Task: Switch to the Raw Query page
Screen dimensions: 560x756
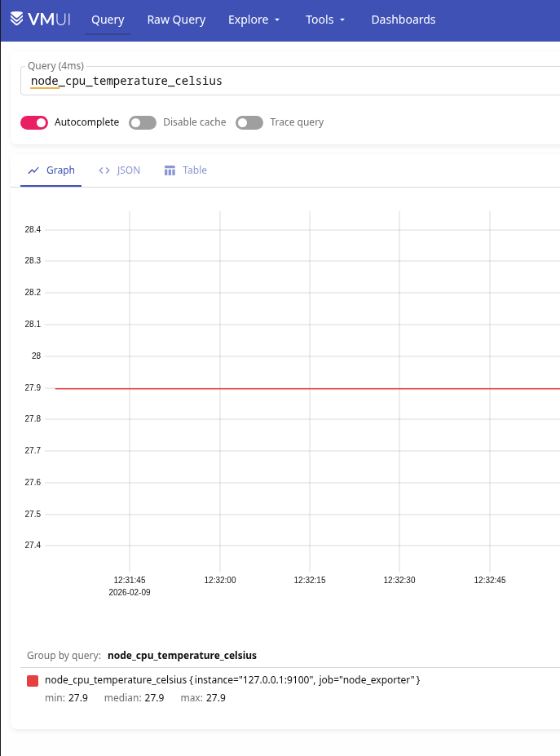Action: click(x=176, y=20)
